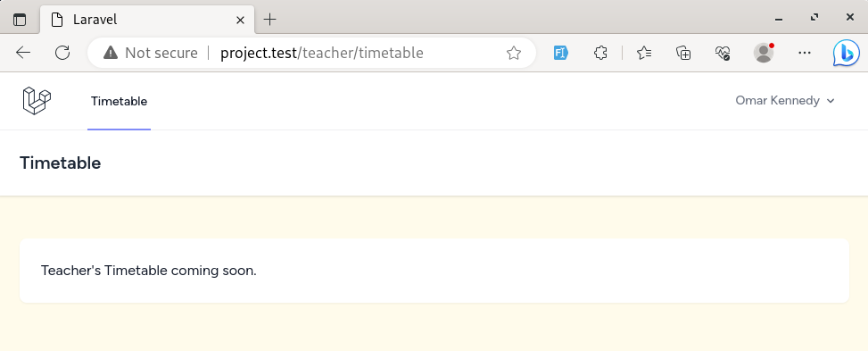Open Browser essentials heart icon

click(x=723, y=53)
